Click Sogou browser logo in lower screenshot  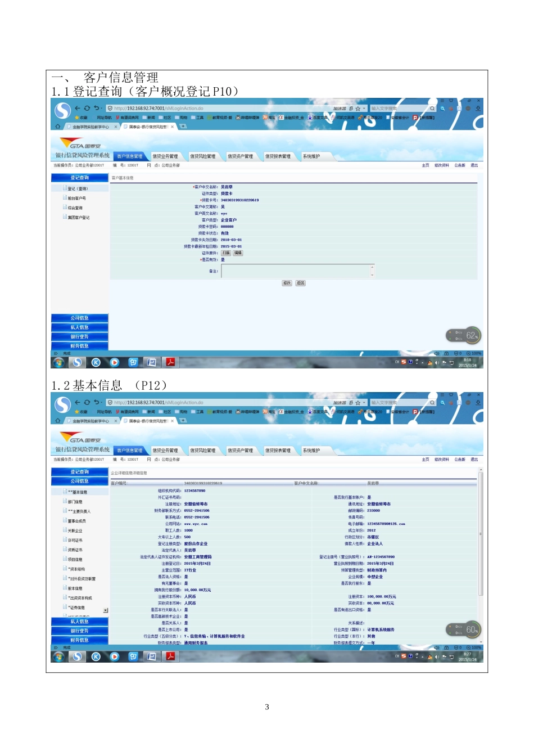[x=62, y=404]
